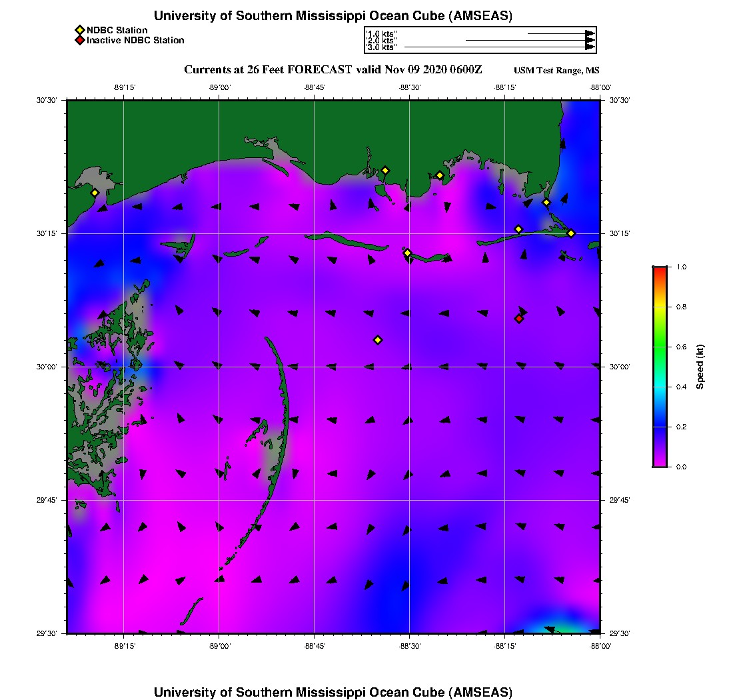Click the 2.0 kts scale label
This screenshot has width=733, height=700.
(382, 41)
